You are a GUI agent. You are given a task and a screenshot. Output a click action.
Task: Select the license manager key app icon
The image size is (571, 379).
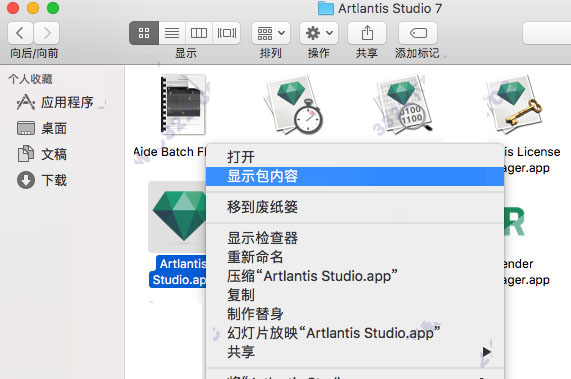(x=515, y=104)
